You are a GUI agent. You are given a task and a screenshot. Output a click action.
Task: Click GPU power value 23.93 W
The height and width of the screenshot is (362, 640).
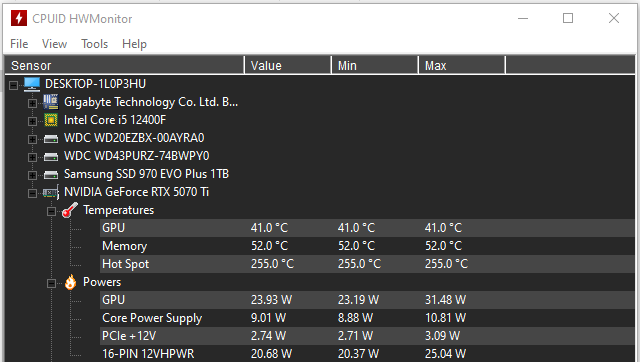(x=271, y=300)
